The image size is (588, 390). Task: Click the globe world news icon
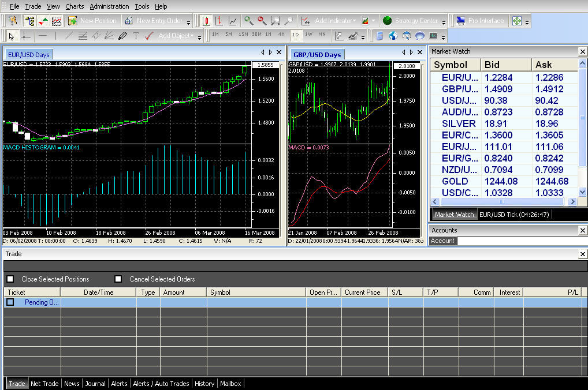tap(393, 35)
